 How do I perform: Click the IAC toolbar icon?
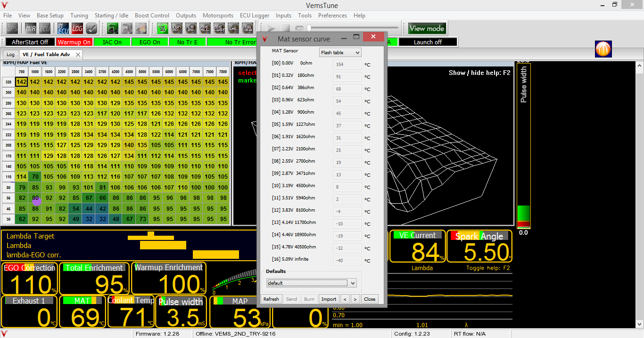click(x=233, y=28)
